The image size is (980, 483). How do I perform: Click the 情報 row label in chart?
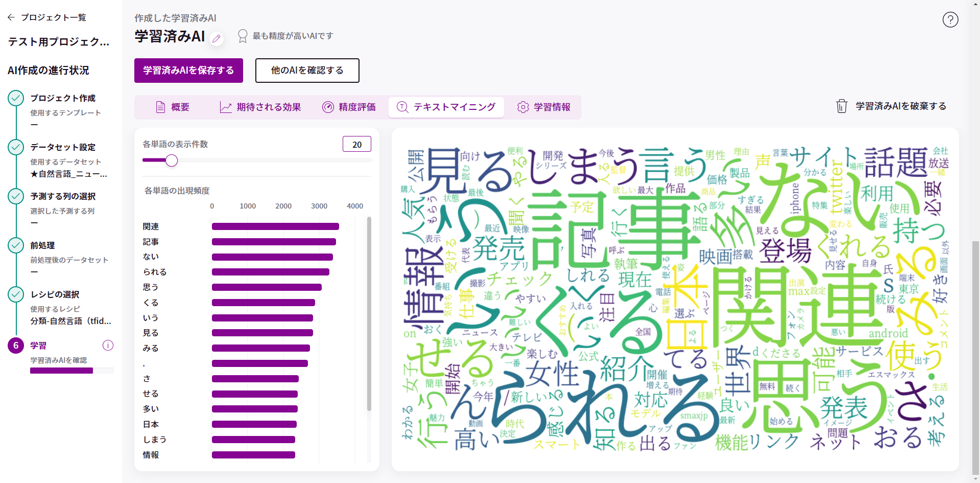(x=151, y=455)
